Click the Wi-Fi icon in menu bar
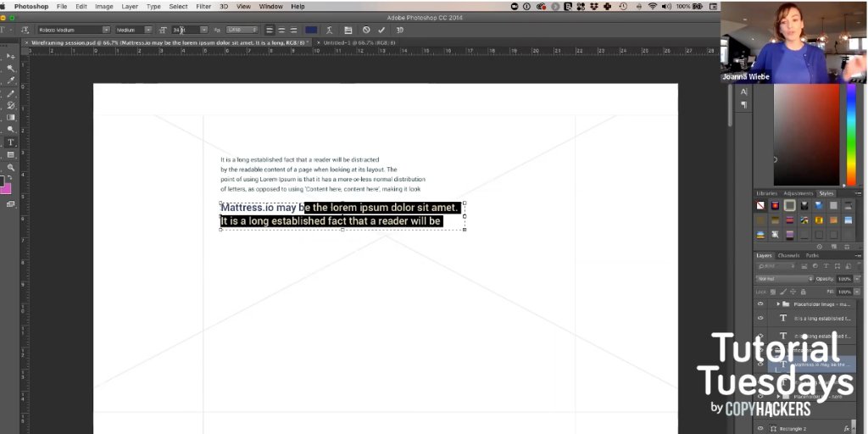The image size is (868, 434). click(x=653, y=7)
